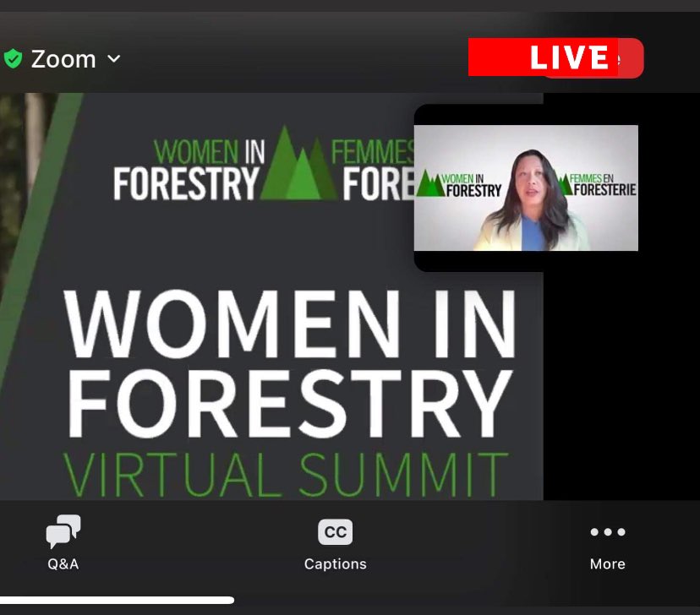Screen dimensions: 700x615
Task: Tap the speaker's picture-in-picture video window
Action: tap(526, 188)
